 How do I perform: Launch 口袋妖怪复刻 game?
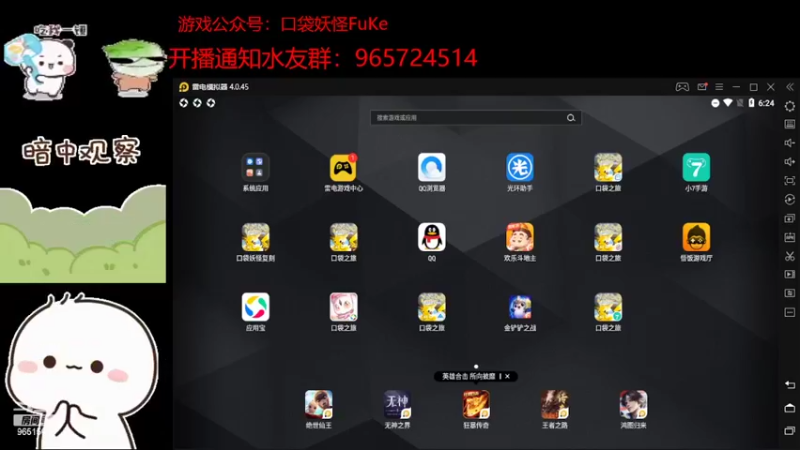(x=255, y=237)
